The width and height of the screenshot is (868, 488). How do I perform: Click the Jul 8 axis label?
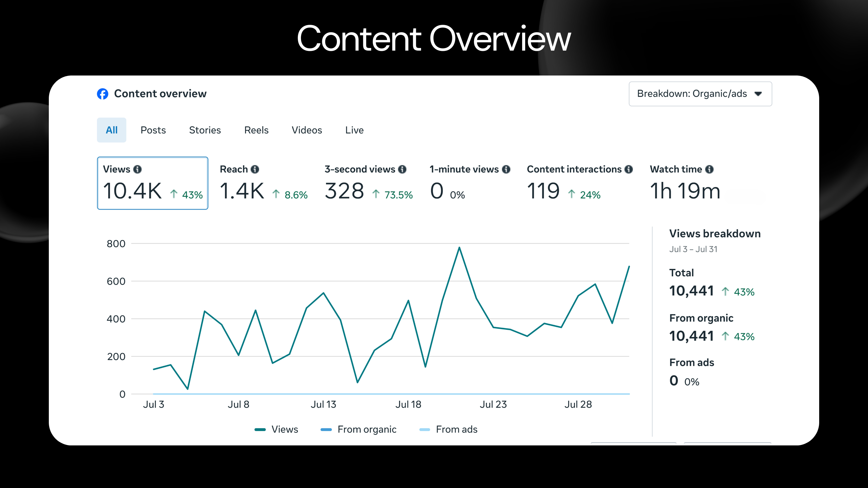pos(238,405)
